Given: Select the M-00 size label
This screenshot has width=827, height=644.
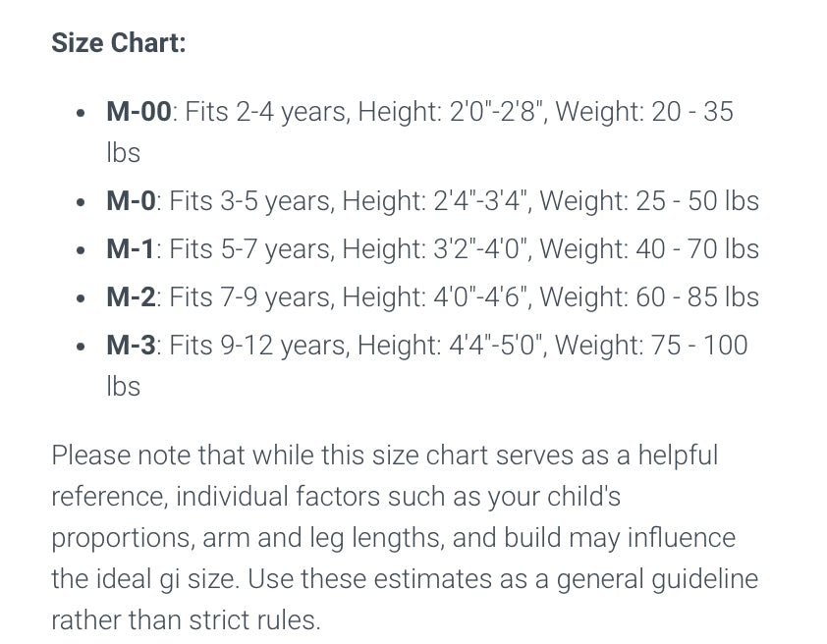Looking at the screenshot, I should click(x=138, y=112).
